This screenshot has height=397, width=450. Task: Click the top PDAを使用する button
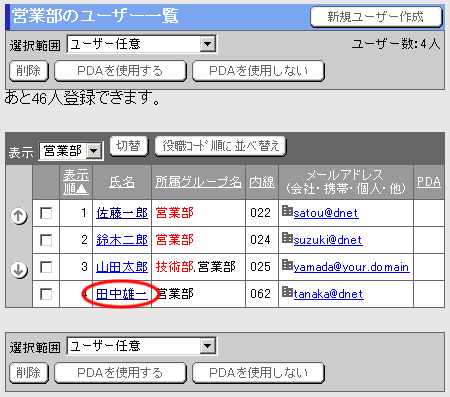120,71
